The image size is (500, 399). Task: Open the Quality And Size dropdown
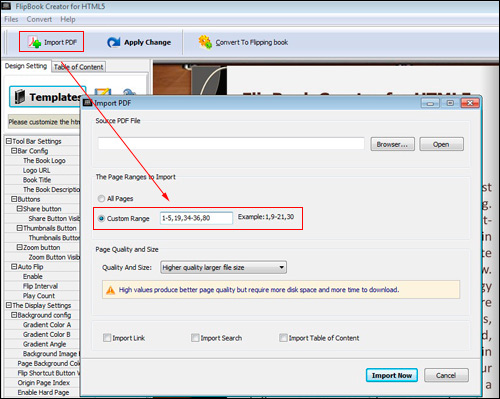(223, 267)
